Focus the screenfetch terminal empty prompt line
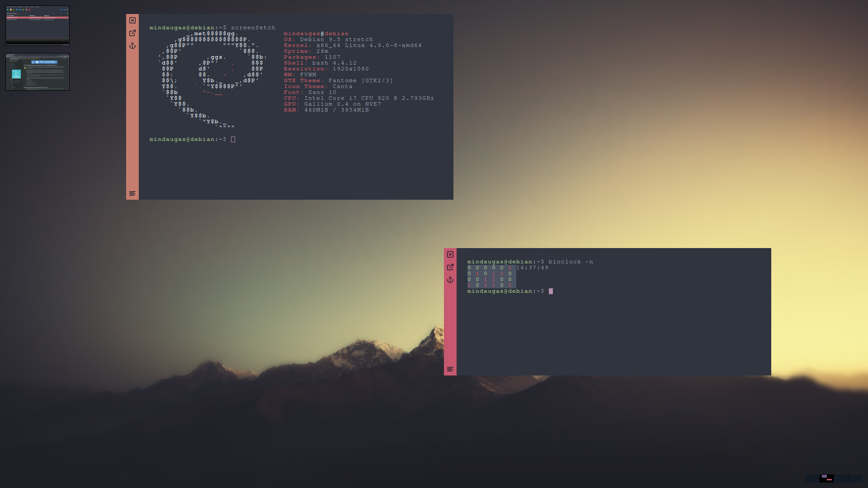 233,140
